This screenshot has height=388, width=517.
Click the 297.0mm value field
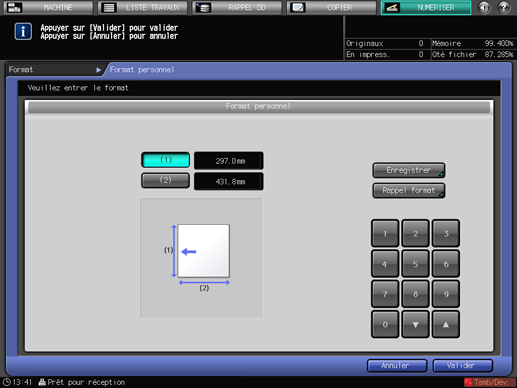tap(229, 161)
